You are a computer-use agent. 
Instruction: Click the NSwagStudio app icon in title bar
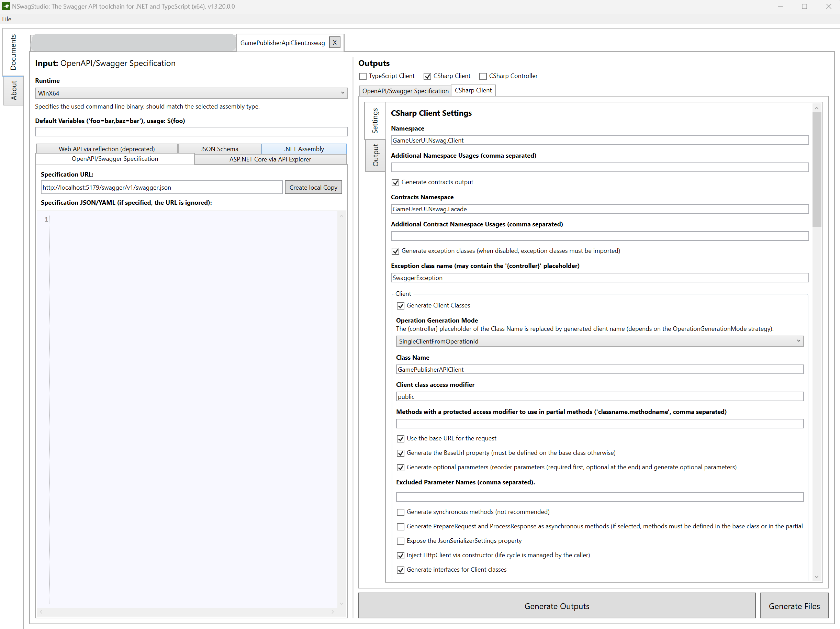(6, 6)
